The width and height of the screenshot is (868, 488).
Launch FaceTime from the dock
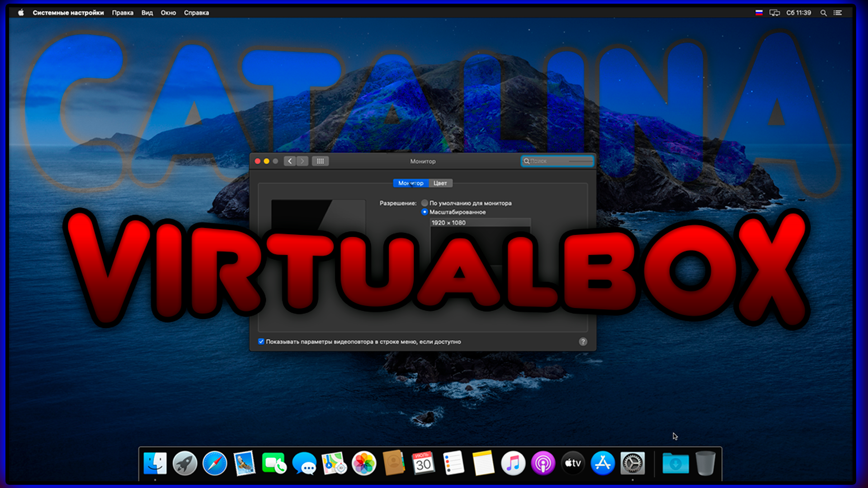click(x=274, y=463)
